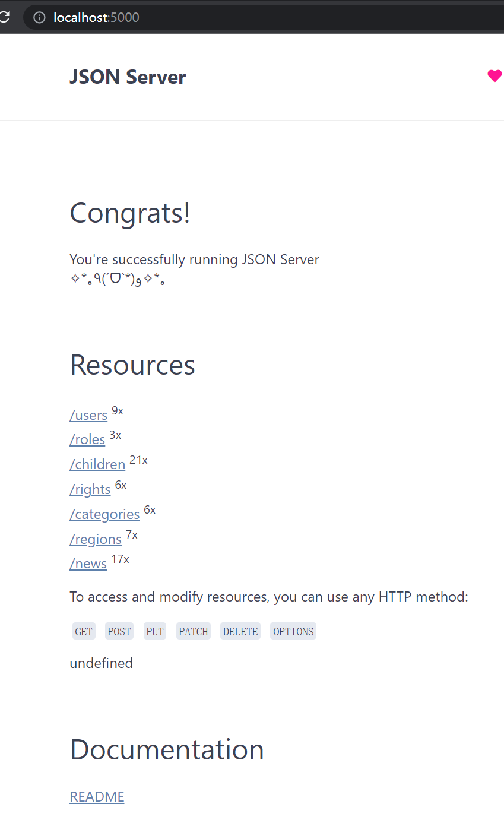
Task: Click the GET method badge
Action: [x=83, y=631]
